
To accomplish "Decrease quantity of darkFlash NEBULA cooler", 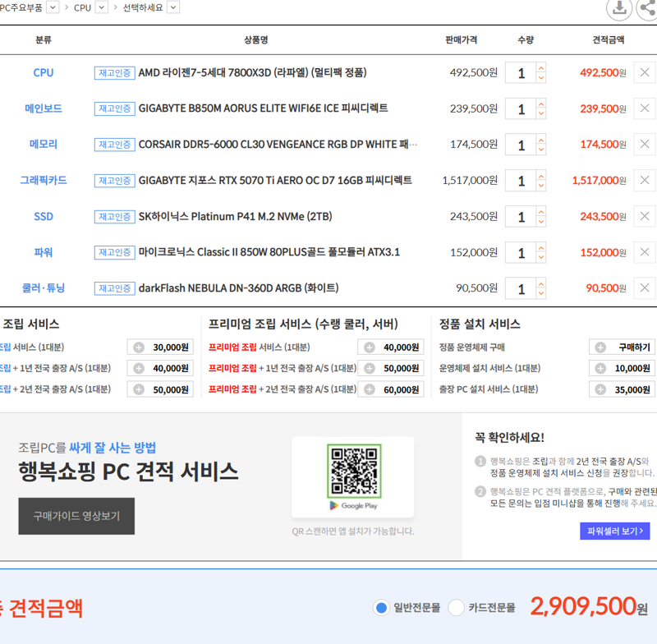I will click(541, 293).
